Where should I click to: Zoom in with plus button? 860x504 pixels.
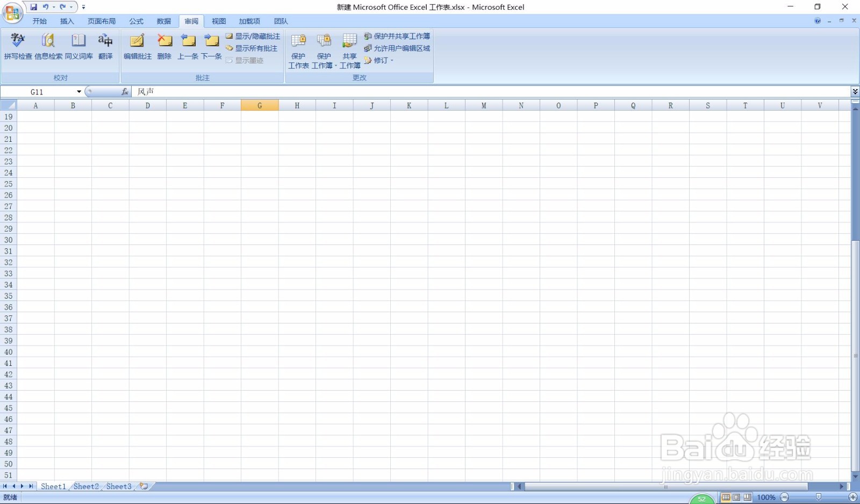853,498
